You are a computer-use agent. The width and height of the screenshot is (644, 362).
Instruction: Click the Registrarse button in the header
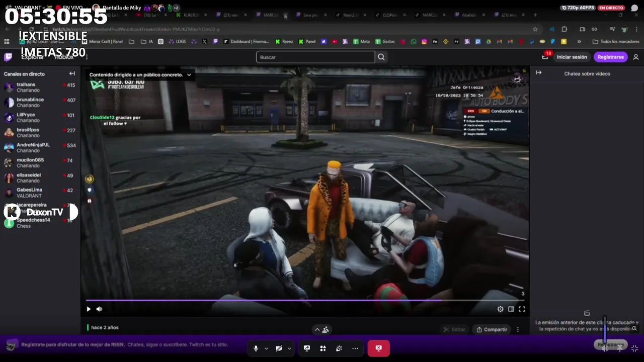(x=610, y=57)
